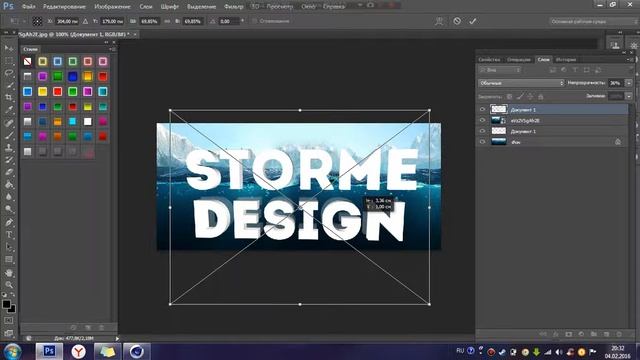Open the Фильтр menu
The width and height of the screenshot is (640, 360).
[x=233, y=7]
